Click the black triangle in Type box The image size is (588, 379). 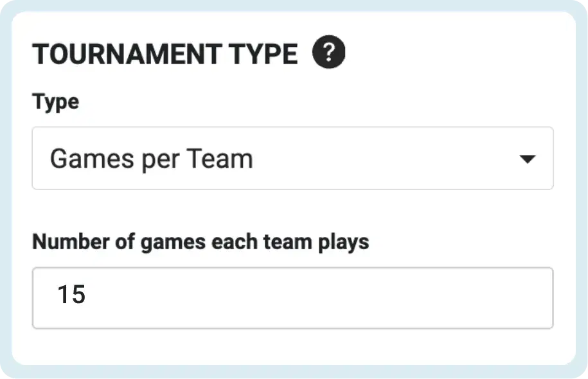point(527,159)
